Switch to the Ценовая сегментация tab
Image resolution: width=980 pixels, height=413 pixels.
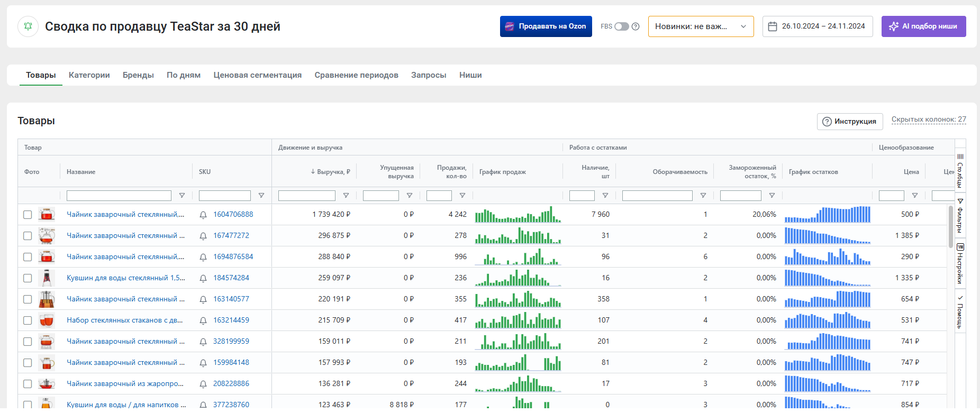pos(258,75)
